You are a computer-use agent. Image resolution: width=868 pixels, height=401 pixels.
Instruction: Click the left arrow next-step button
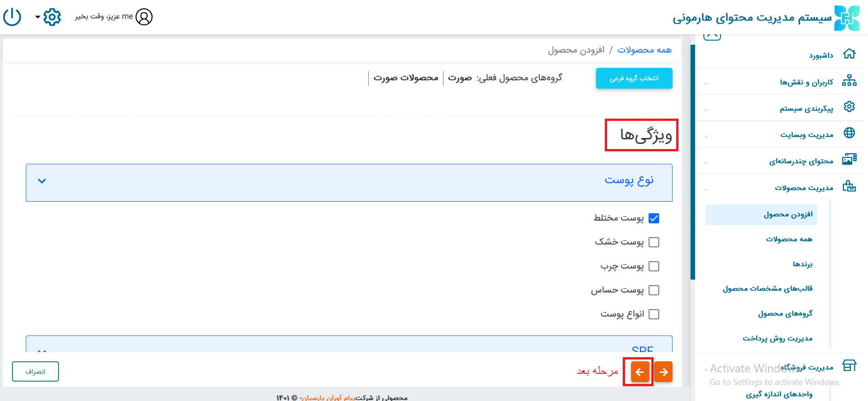tap(640, 372)
